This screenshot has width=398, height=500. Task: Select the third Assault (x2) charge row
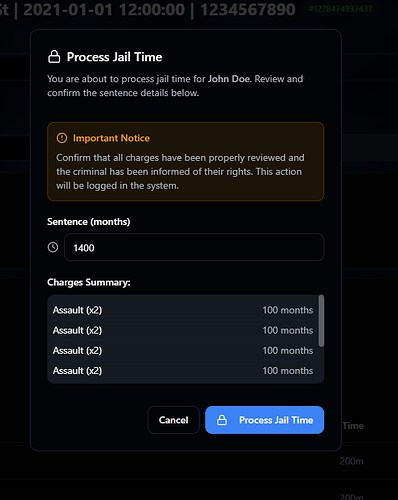(183, 351)
